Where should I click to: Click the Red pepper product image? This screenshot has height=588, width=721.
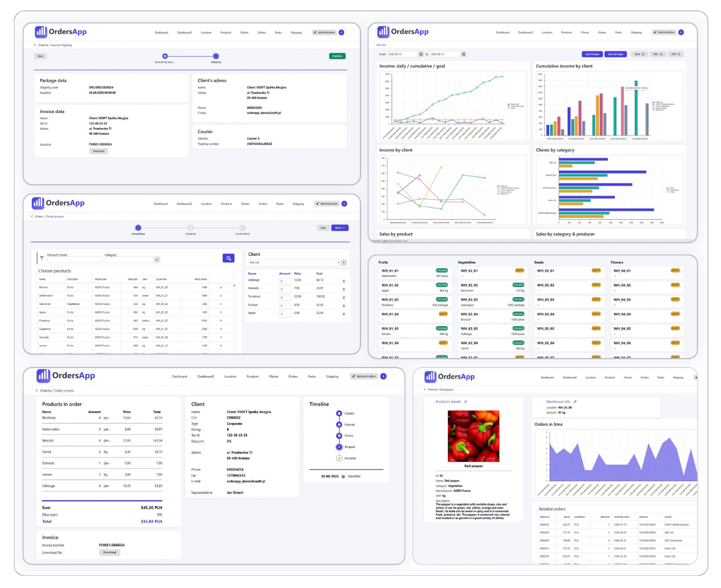(x=474, y=436)
